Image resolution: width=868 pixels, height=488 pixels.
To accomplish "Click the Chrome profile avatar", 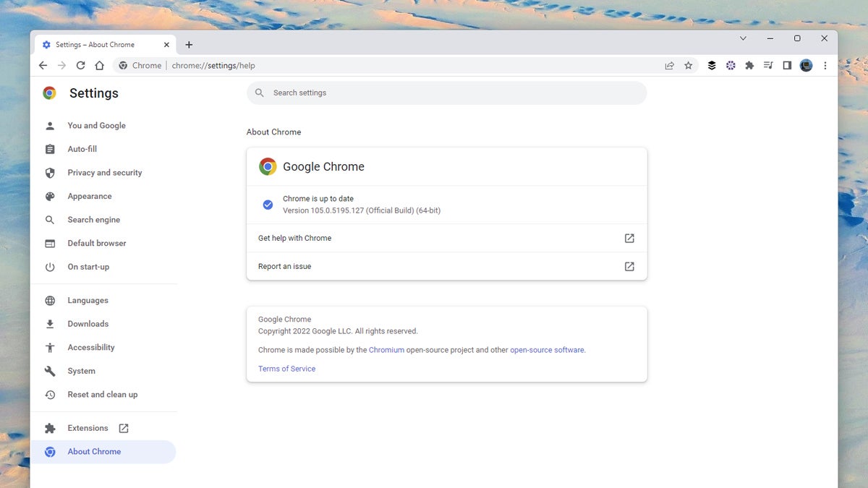I will (806, 65).
